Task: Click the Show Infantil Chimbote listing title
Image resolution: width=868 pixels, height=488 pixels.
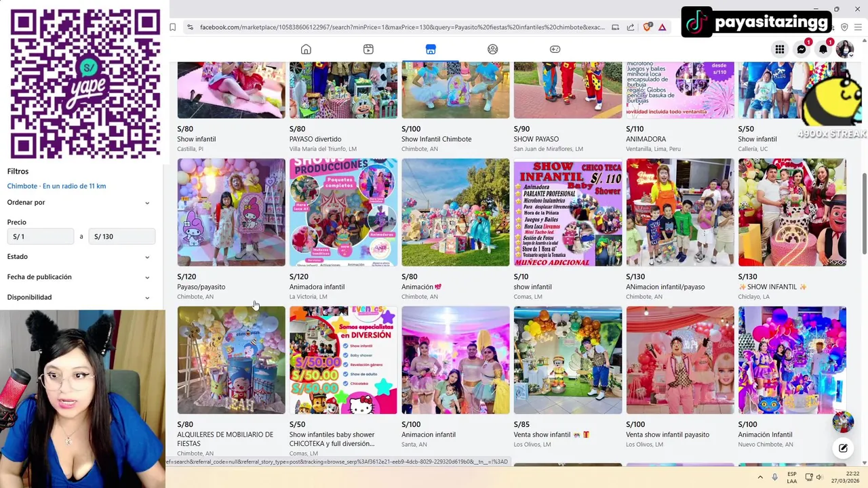Action: [x=436, y=139]
